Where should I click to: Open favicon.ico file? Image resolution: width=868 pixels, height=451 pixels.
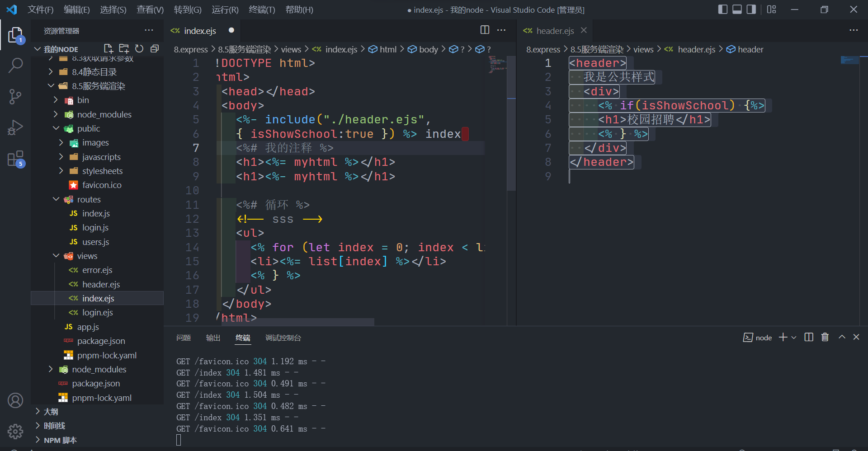tap(102, 185)
